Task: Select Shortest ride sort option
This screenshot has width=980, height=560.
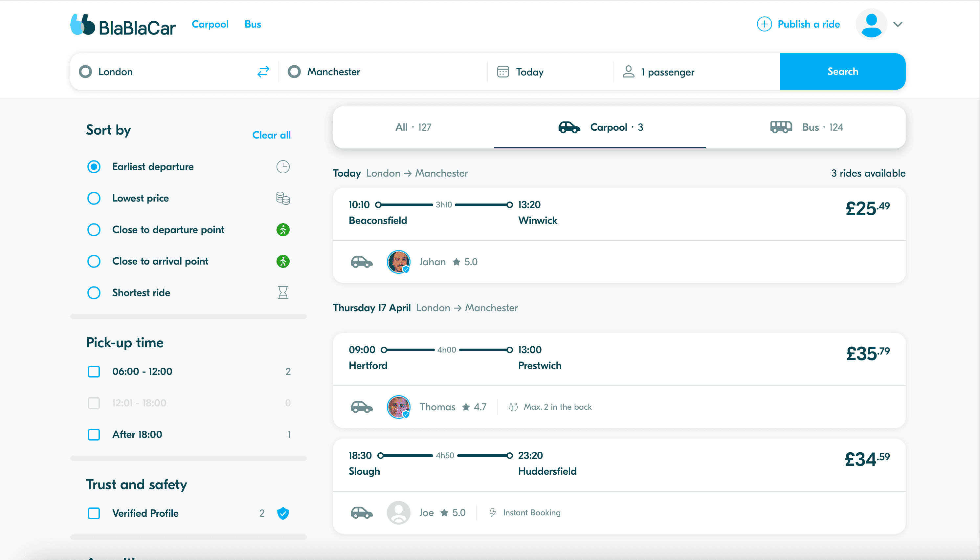Action: (x=94, y=293)
